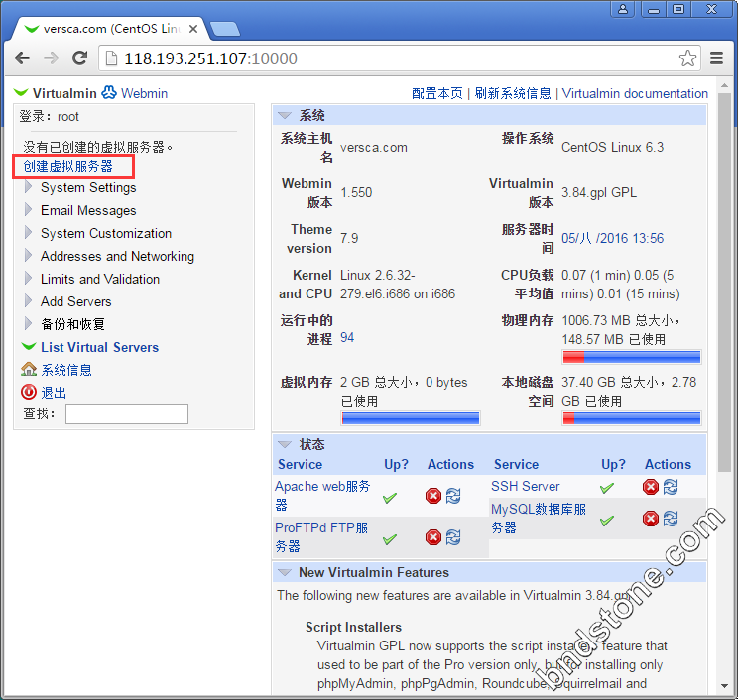Screen dimensions: 738x700
Task: Open List Virtual Servers
Action: [x=99, y=347]
